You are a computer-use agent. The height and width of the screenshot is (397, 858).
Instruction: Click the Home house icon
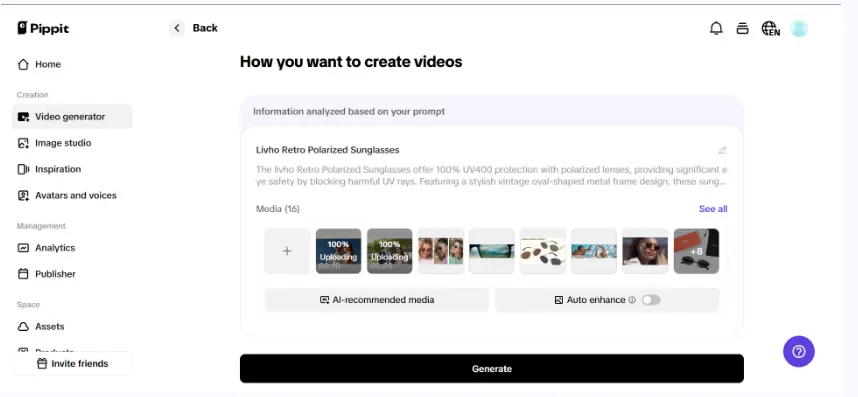point(23,65)
